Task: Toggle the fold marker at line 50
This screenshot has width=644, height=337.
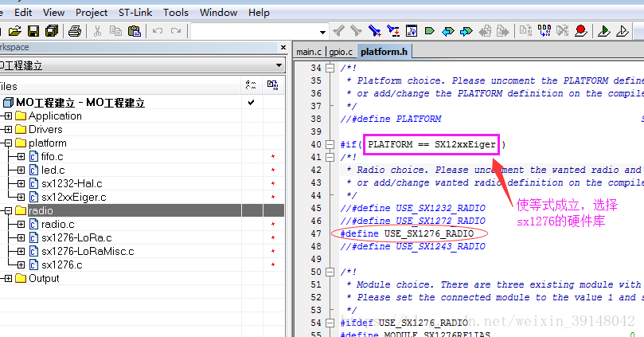Action: pyautogui.click(x=330, y=272)
